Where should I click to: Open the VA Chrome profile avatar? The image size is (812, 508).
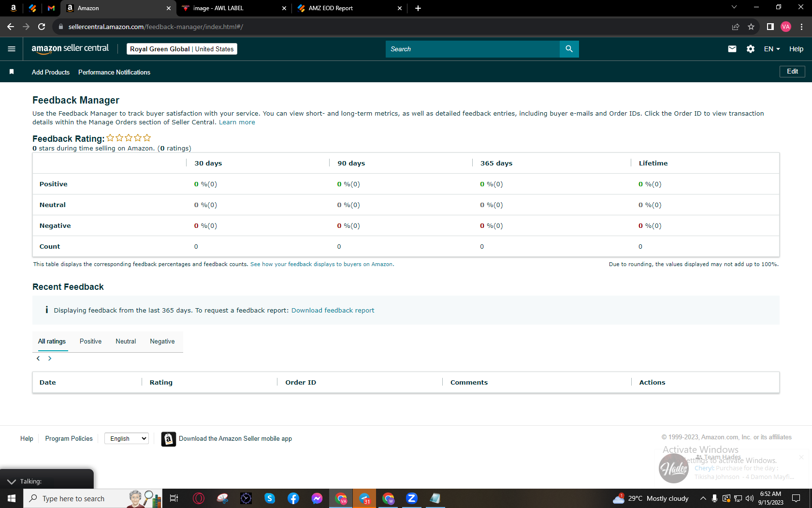(x=786, y=27)
